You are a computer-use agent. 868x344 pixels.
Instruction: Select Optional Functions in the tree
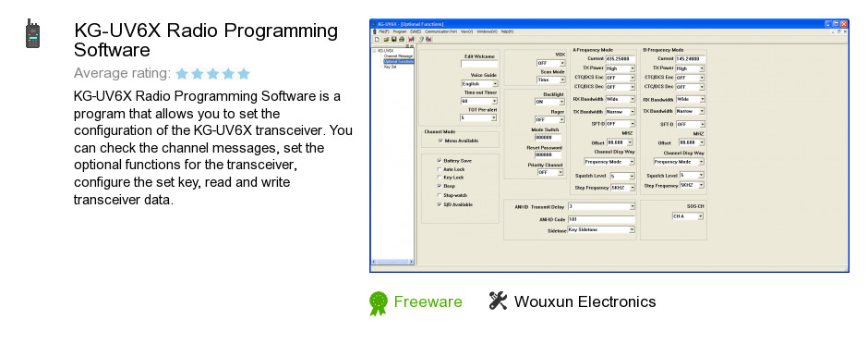(x=399, y=61)
